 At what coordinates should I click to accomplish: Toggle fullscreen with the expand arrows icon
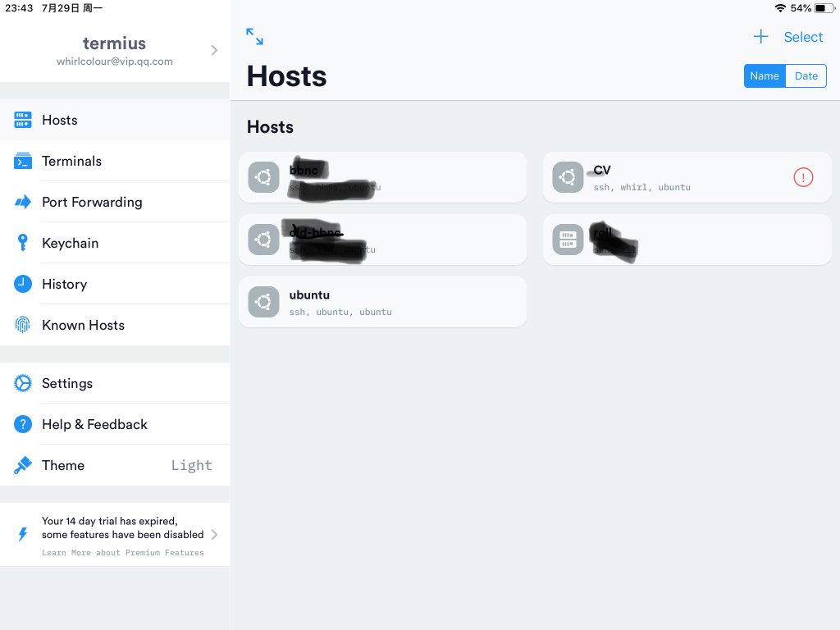coord(254,36)
